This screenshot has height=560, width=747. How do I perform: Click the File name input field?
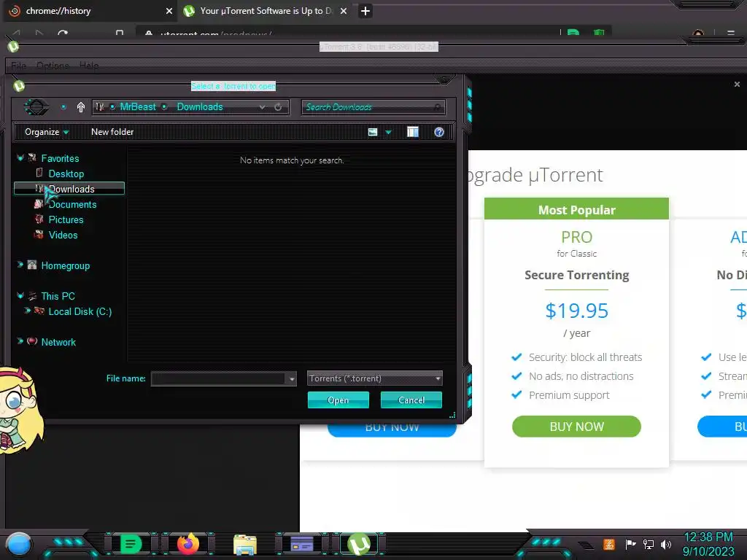[x=219, y=378]
